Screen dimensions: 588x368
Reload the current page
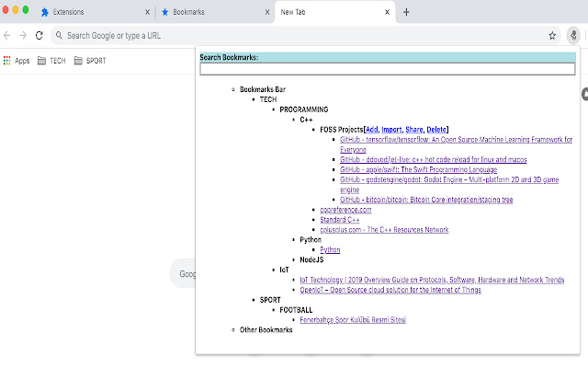pyautogui.click(x=39, y=35)
